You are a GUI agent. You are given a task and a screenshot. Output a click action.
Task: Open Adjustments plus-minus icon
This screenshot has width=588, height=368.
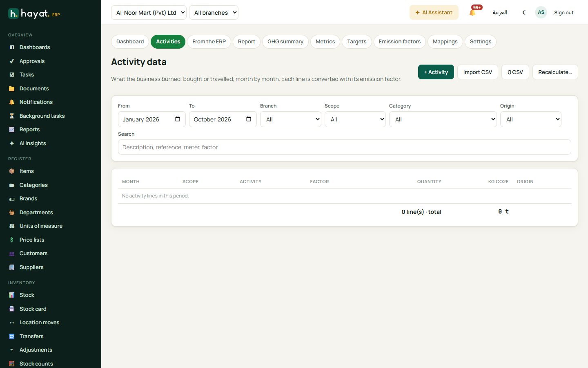(x=12, y=350)
